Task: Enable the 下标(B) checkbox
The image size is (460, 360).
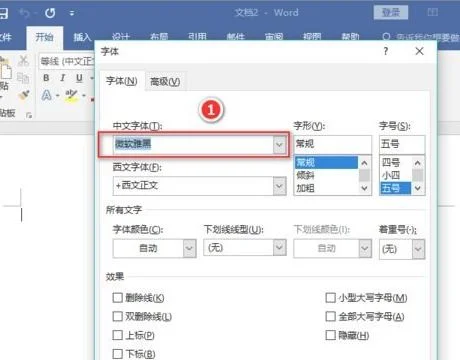Action: coord(117,354)
